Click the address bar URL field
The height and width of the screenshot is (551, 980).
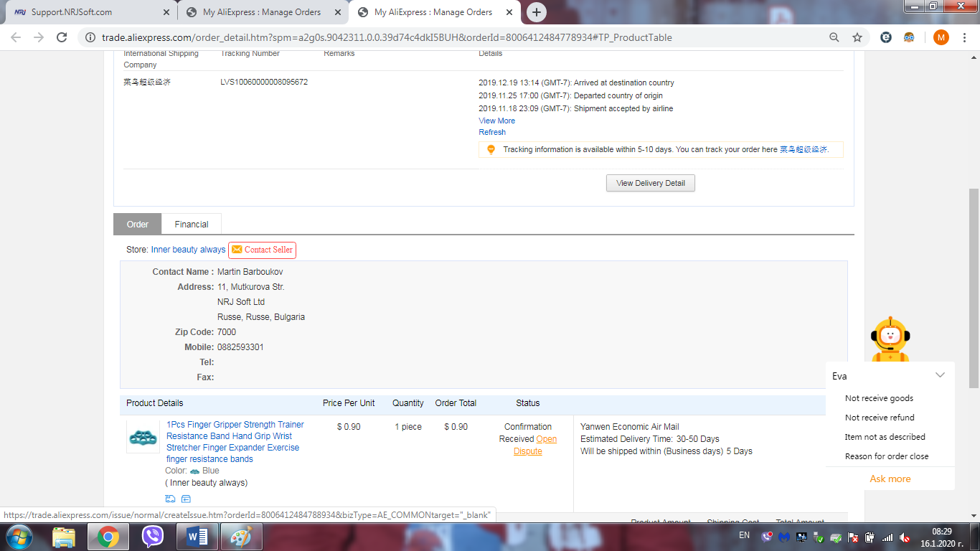430,37
